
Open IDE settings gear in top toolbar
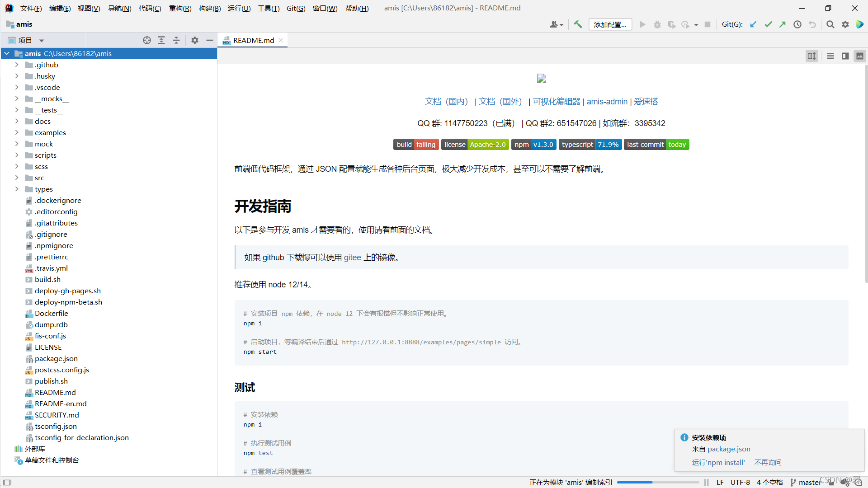[845, 24]
